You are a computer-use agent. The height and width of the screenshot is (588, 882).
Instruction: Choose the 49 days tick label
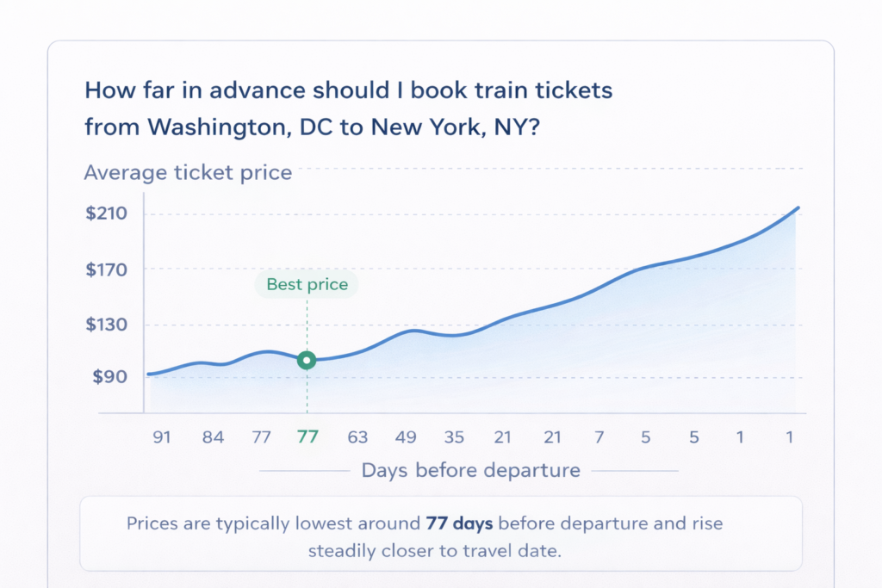coord(406,437)
